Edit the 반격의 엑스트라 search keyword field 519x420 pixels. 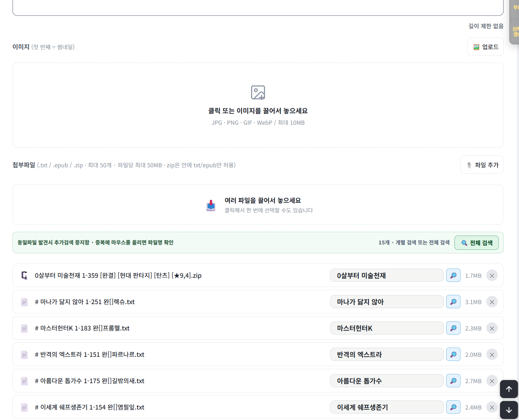click(387, 355)
